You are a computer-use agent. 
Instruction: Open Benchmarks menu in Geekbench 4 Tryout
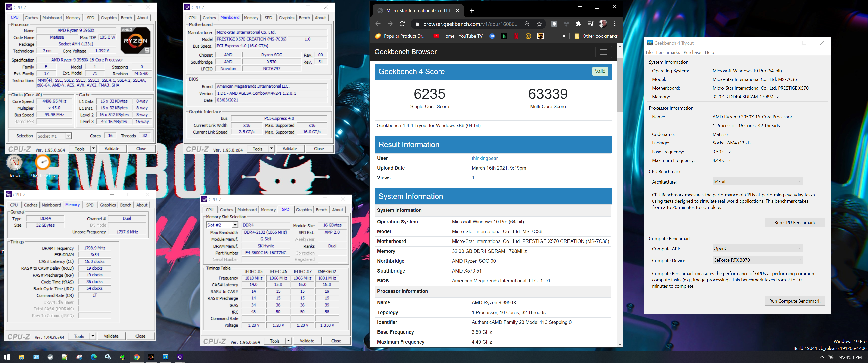click(x=668, y=52)
